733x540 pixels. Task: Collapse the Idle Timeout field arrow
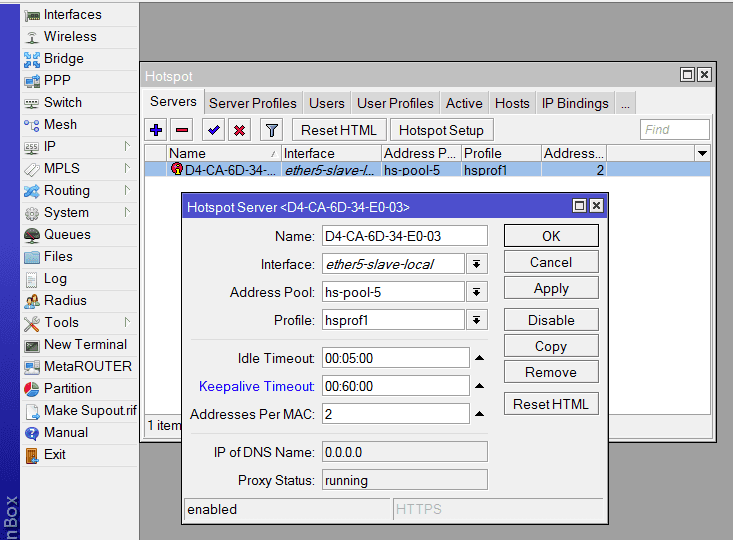pyautogui.click(x=479, y=358)
